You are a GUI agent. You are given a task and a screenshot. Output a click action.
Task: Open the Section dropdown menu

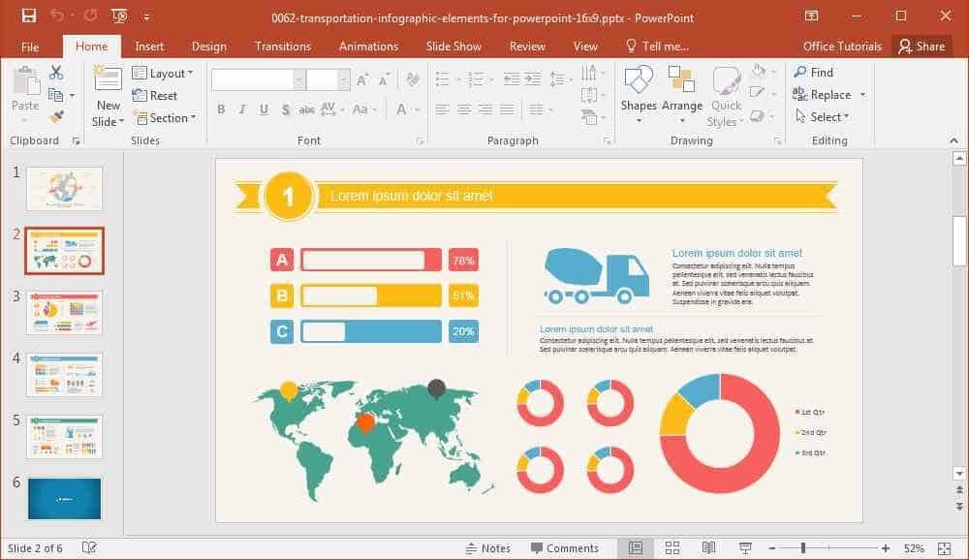tap(165, 117)
